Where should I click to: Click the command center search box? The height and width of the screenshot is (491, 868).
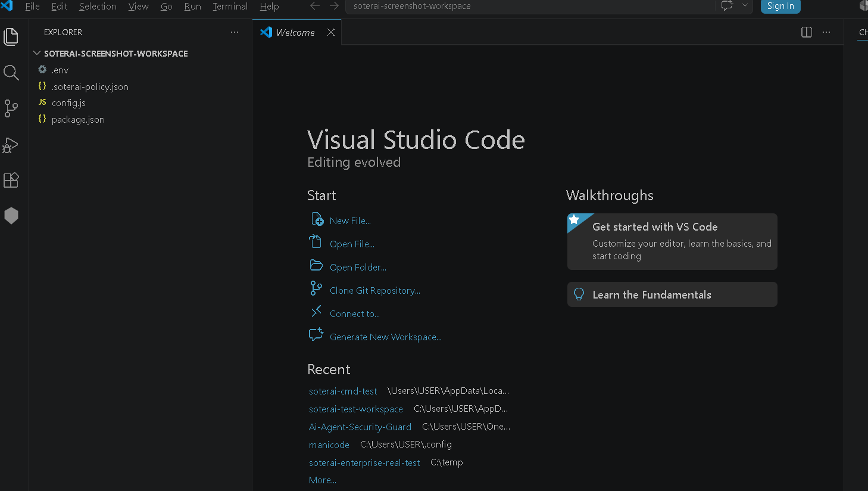(x=530, y=6)
